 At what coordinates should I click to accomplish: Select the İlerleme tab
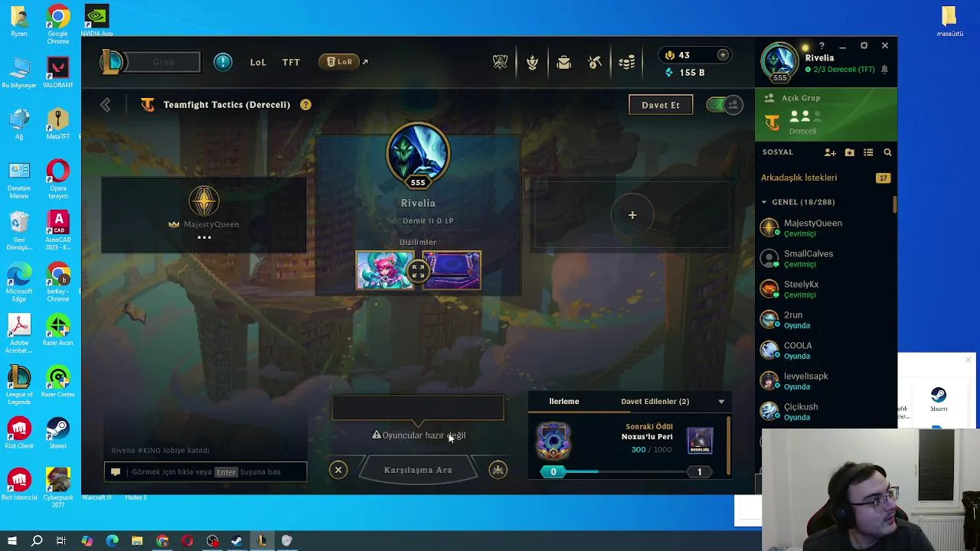pyautogui.click(x=564, y=401)
